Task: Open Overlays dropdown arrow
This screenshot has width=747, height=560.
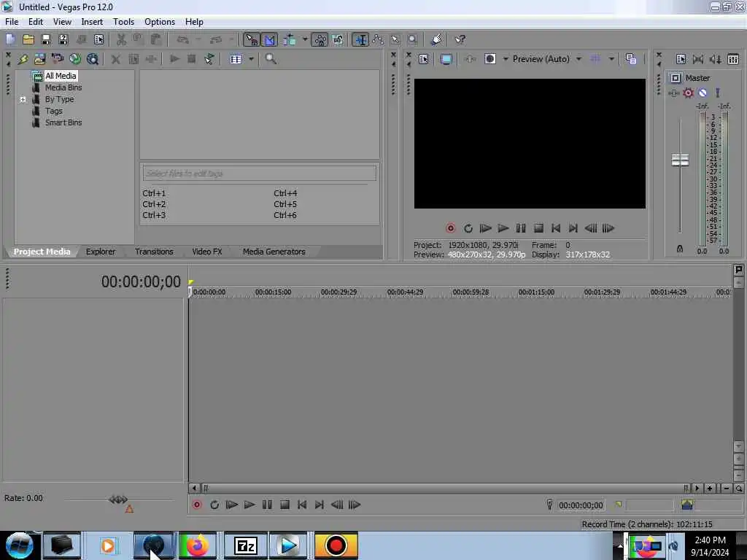Action: pyautogui.click(x=611, y=59)
